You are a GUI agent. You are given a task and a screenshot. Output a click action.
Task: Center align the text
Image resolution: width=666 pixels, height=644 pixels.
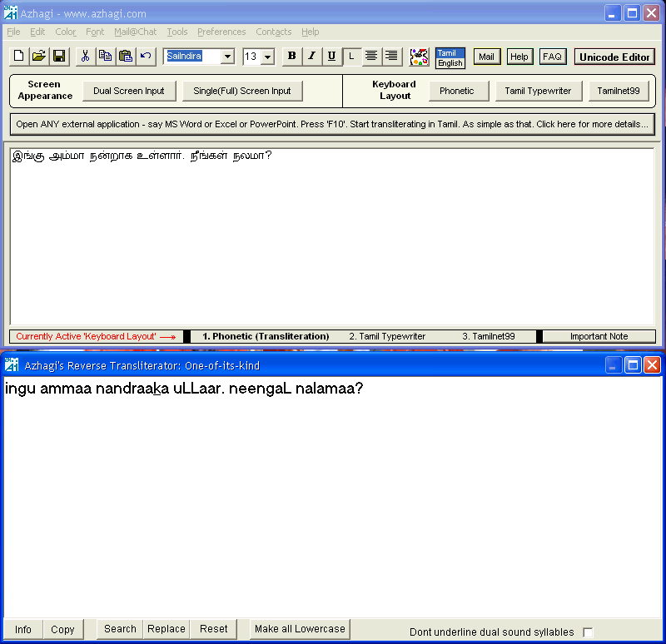371,56
